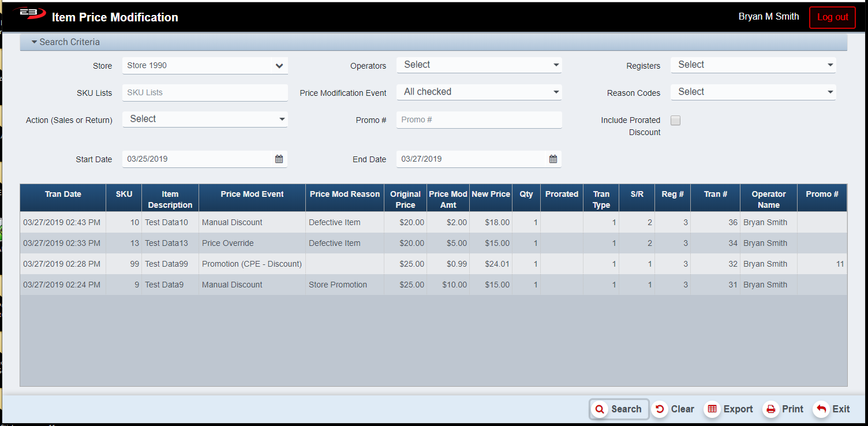
Task: Click into the Promo # text field
Action: point(478,120)
